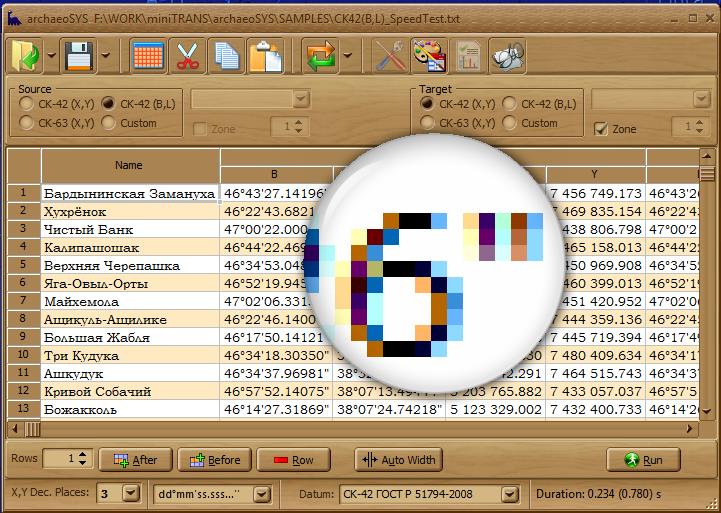Viewport: 721px width, 513px height.
Task: Click the Before button to insert rows
Action: click(215, 460)
